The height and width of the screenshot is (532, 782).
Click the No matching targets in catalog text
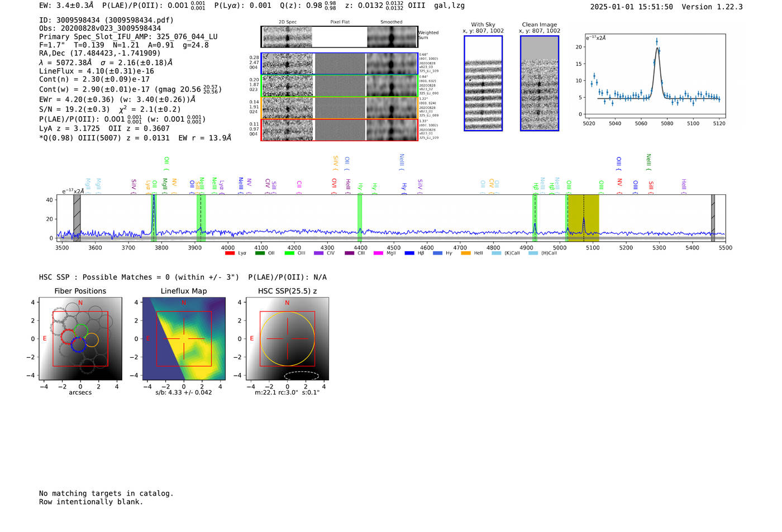coord(106,493)
